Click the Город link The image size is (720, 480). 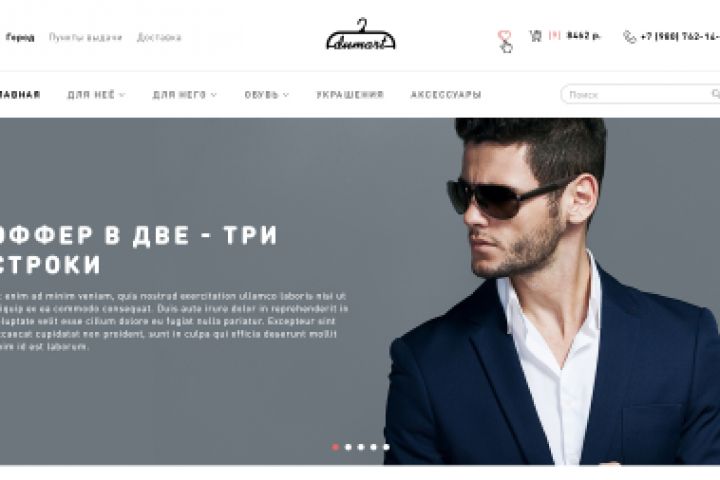pyautogui.click(x=20, y=37)
